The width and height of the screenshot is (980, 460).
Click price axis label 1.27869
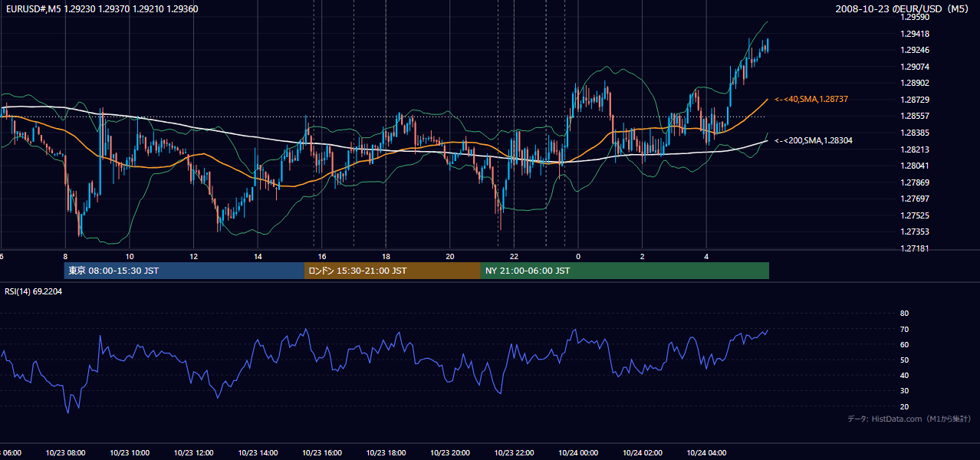[x=915, y=182]
